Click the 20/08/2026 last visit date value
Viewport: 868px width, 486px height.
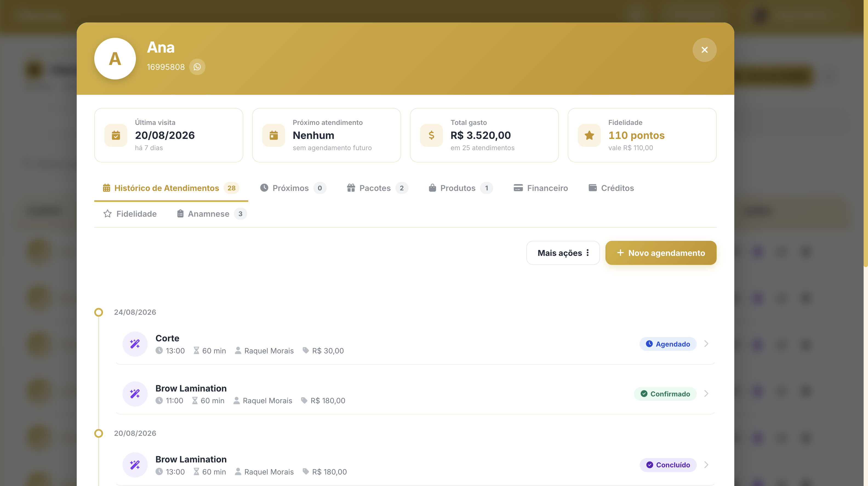(x=165, y=135)
